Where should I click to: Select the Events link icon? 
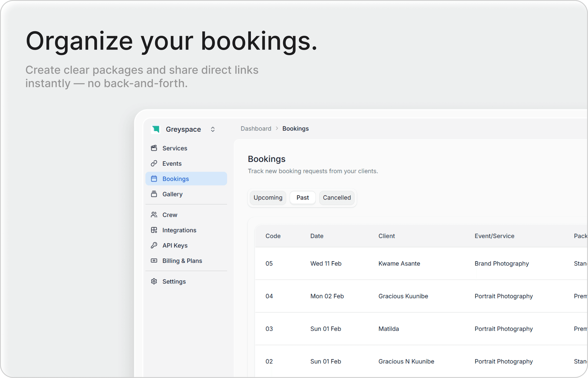click(x=154, y=163)
